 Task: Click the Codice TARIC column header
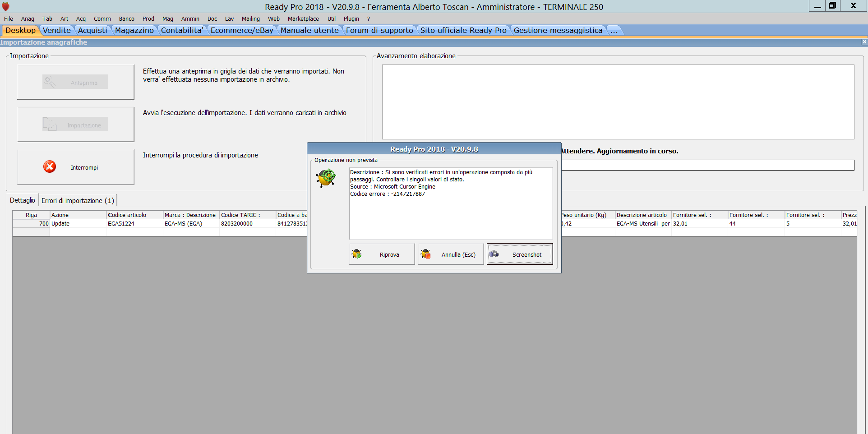(247, 215)
